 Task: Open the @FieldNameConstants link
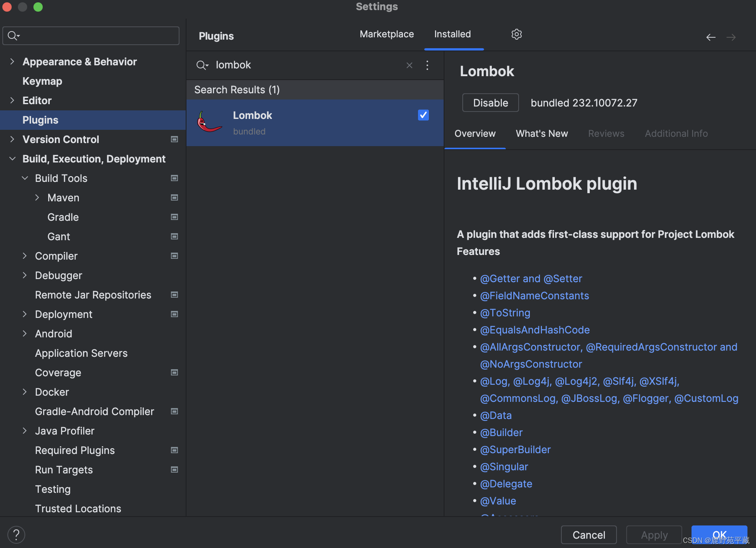[x=535, y=296]
